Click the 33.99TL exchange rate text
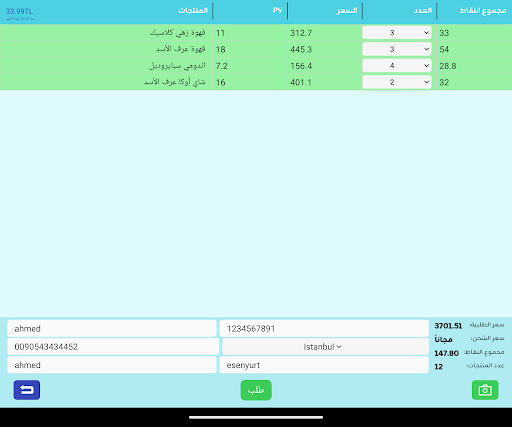 pos(19,11)
